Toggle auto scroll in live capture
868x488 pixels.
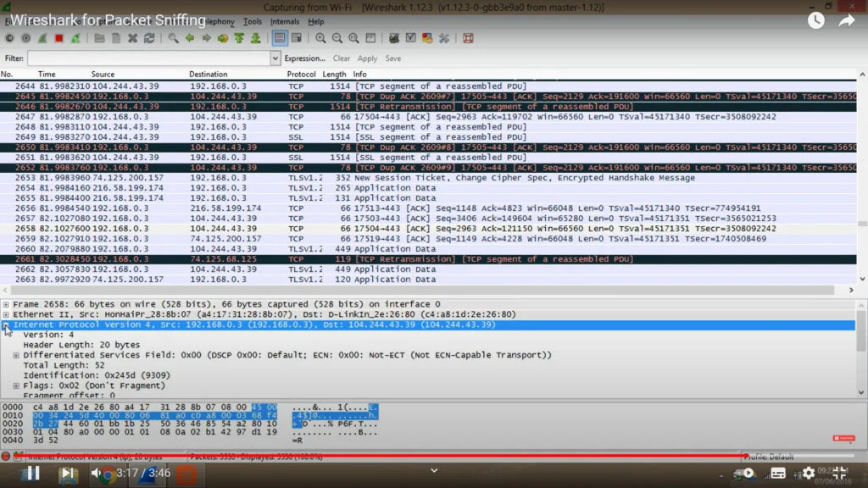pos(297,38)
